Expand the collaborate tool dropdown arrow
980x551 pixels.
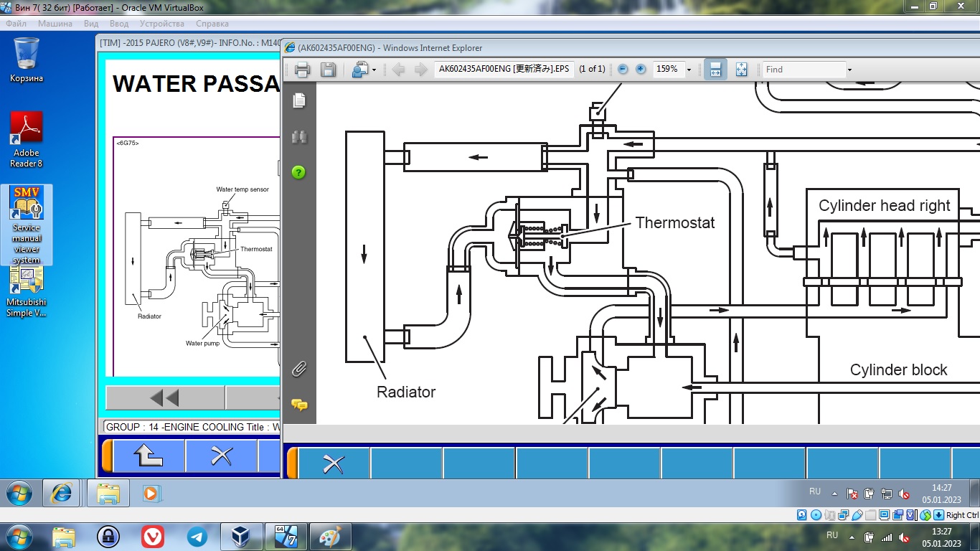click(374, 70)
